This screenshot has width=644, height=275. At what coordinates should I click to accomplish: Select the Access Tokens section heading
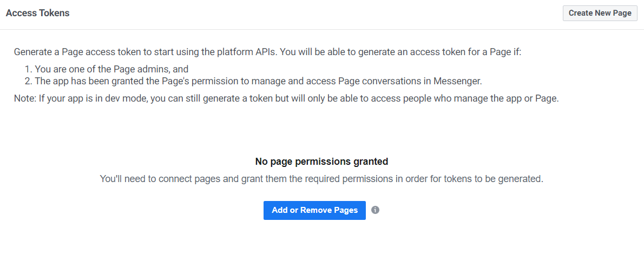[x=37, y=13]
